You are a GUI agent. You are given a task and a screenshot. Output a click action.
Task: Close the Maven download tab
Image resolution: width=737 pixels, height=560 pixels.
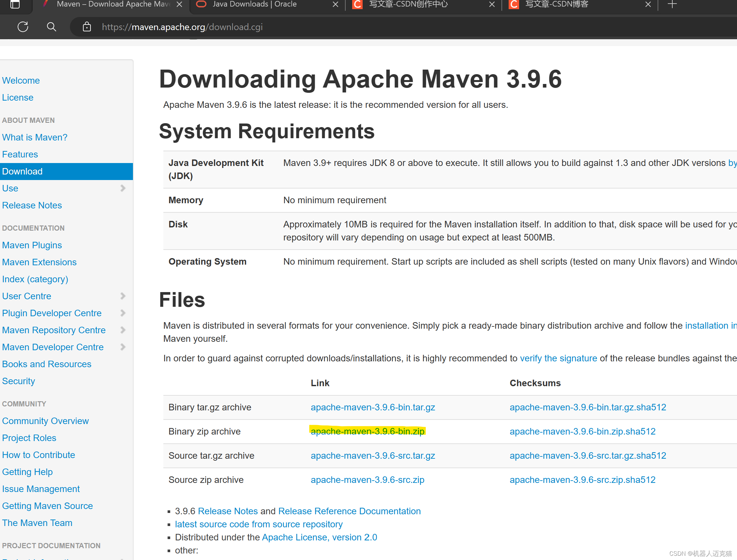click(179, 4)
